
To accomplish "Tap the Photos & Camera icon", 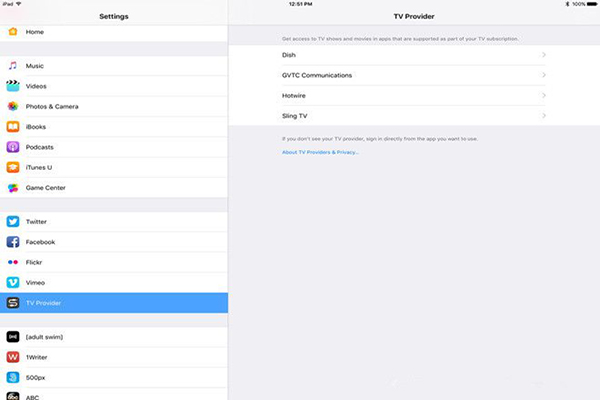I will tap(13, 106).
